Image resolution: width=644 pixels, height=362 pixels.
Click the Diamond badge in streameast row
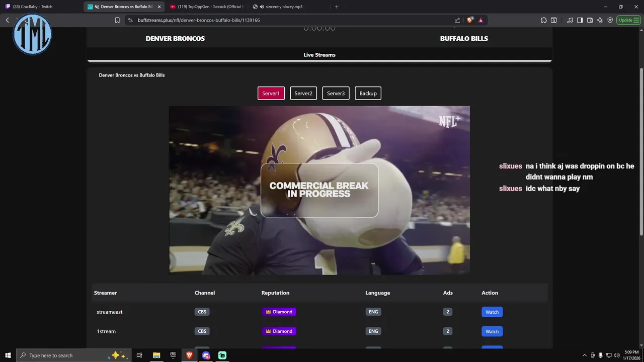(279, 312)
